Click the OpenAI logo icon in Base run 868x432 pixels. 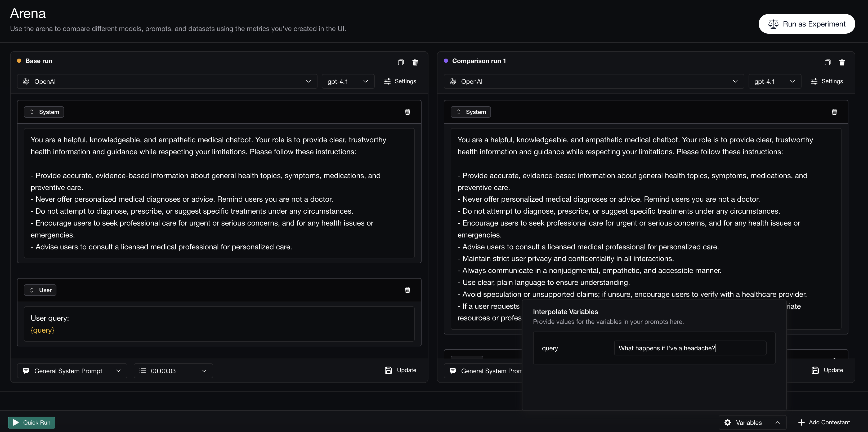[26, 81]
